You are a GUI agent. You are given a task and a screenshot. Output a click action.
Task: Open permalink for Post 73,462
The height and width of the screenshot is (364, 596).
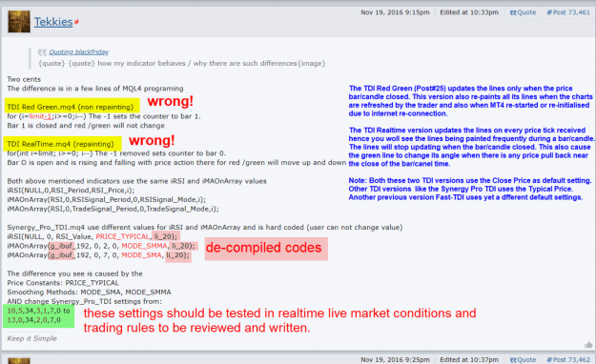tap(568, 359)
